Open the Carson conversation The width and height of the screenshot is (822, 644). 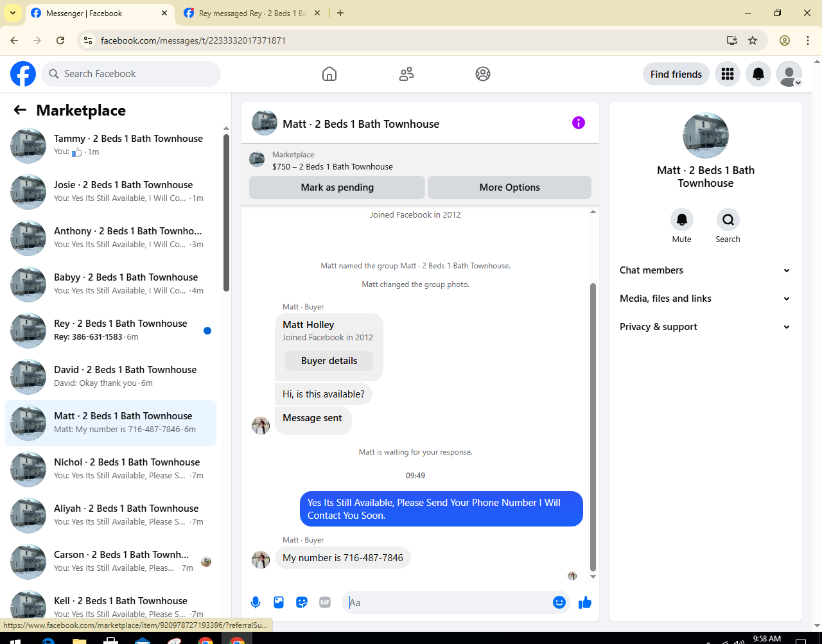(x=110, y=561)
